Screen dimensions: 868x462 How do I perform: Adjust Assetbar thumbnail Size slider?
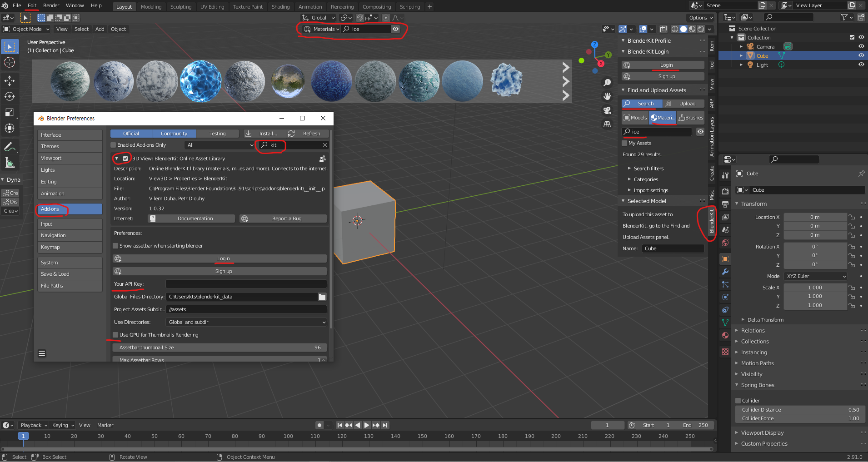pos(219,348)
